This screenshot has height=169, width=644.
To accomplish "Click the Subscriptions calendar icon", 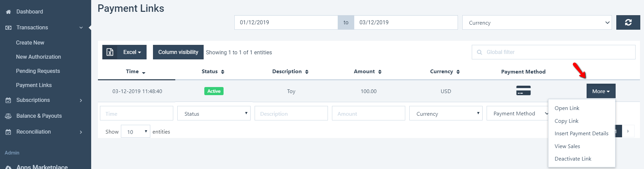I will pos(8,100).
